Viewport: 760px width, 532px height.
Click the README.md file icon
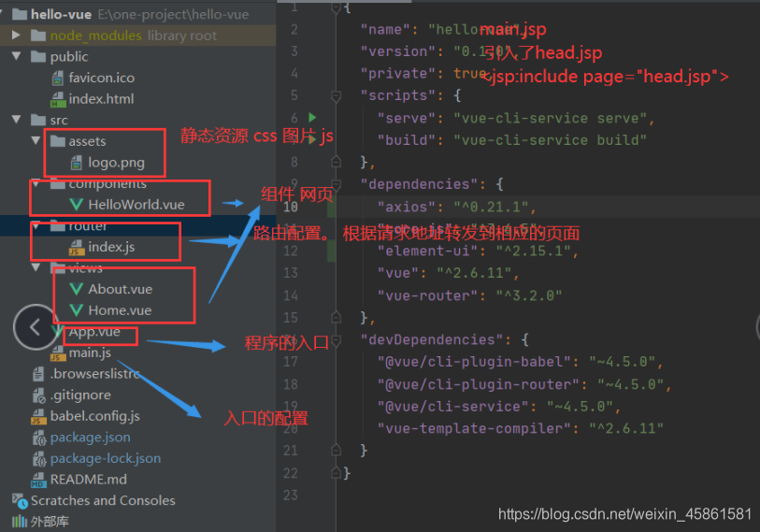(38, 480)
